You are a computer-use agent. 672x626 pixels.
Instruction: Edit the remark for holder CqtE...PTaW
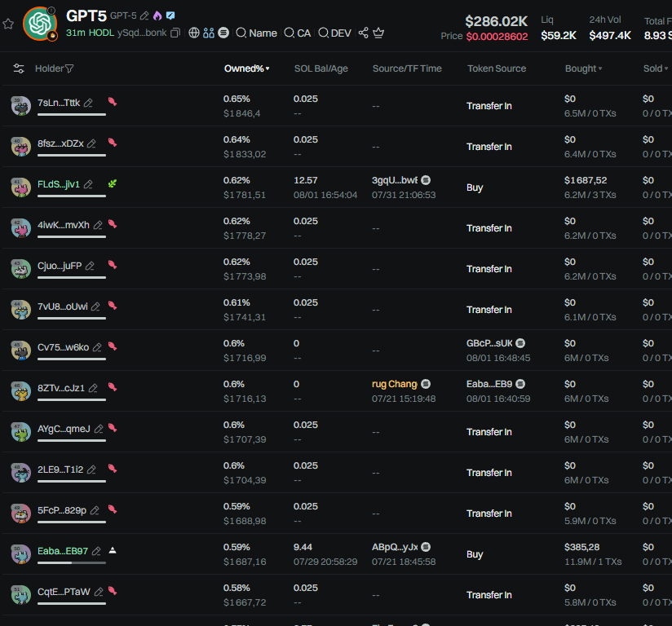tap(99, 592)
